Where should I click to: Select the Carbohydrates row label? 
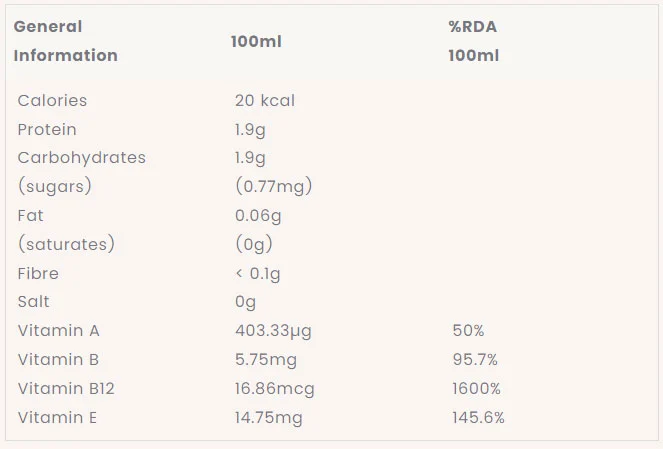tap(82, 157)
